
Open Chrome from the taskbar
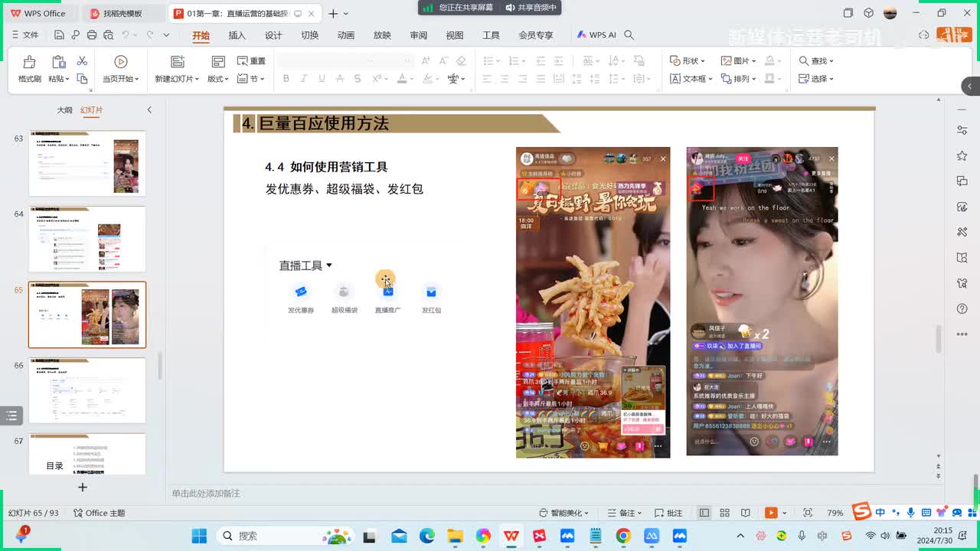[623, 536]
